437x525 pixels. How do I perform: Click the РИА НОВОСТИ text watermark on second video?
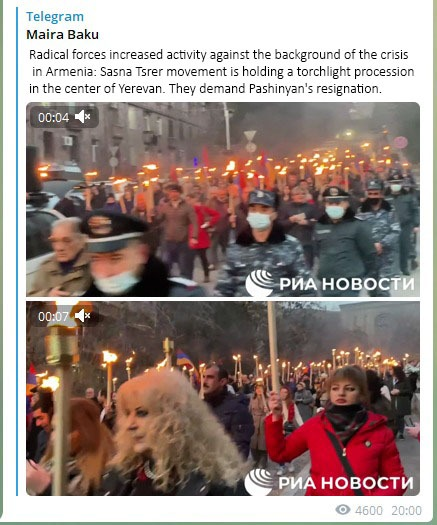tap(346, 482)
